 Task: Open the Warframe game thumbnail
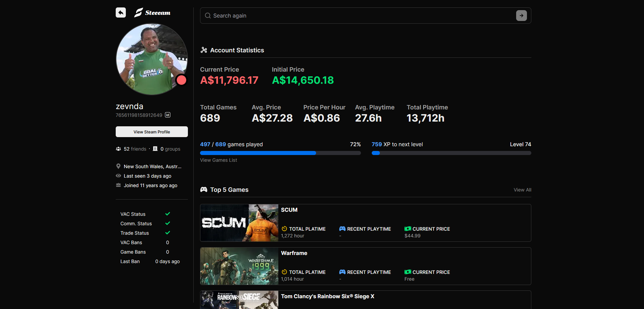point(239,266)
